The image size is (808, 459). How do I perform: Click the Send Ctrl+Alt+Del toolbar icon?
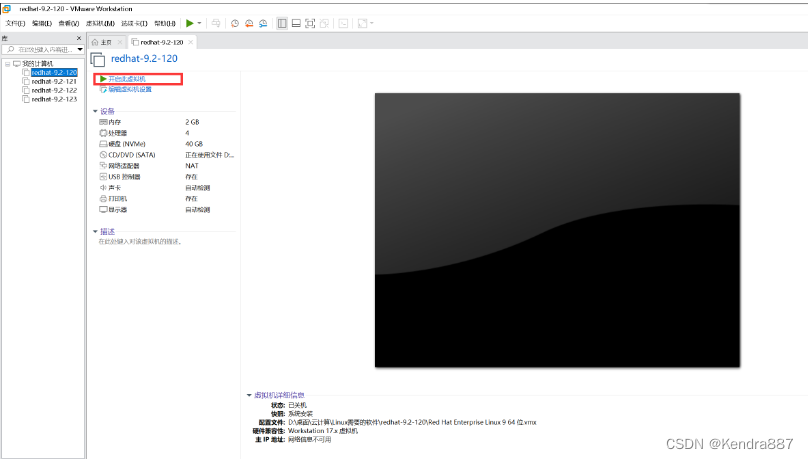point(216,23)
